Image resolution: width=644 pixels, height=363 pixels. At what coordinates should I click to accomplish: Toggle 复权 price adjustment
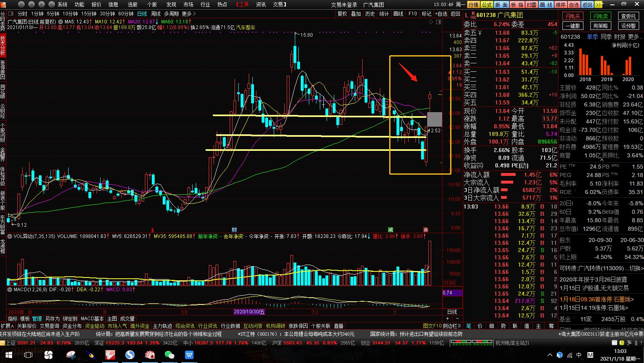click(x=342, y=14)
